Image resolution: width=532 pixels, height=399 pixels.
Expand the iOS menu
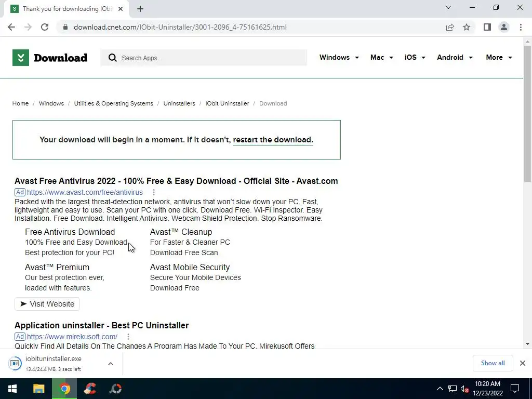[415, 57]
